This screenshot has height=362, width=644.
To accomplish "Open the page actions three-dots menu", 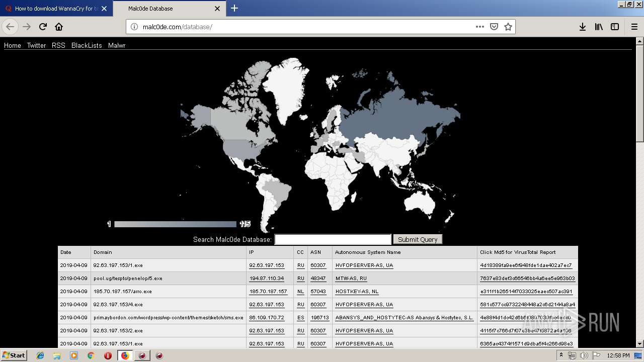I will pos(480,27).
